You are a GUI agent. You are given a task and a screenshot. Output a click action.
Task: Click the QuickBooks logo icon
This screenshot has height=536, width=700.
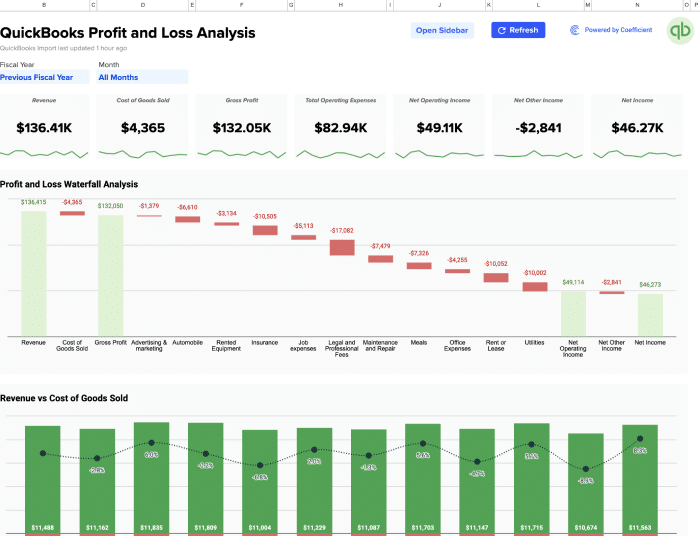680,31
